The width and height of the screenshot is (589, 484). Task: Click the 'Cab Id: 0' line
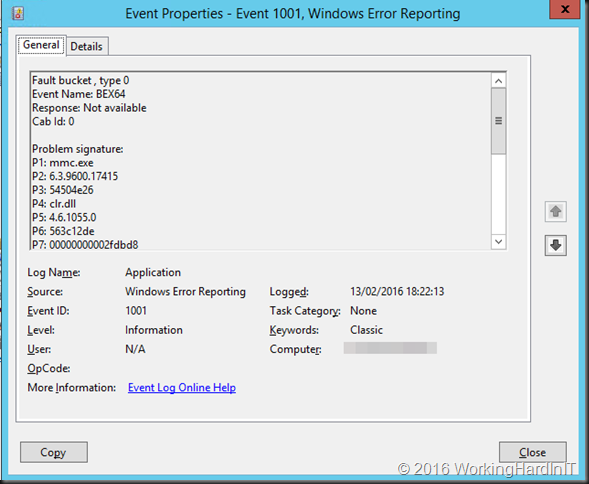(53, 121)
